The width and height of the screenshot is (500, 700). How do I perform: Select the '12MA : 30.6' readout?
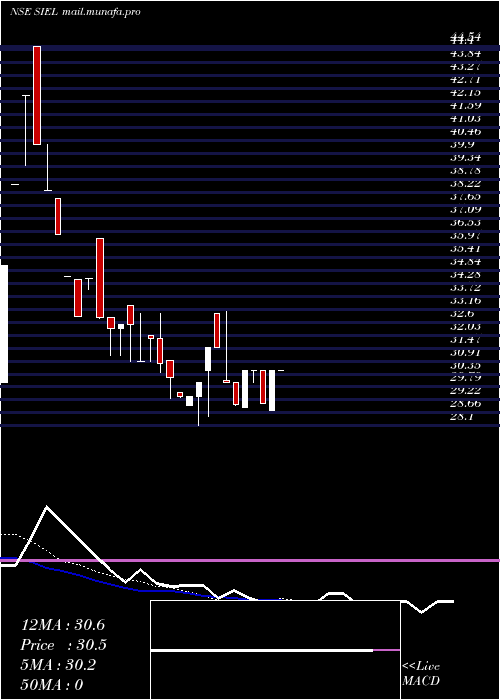[x=63, y=625]
